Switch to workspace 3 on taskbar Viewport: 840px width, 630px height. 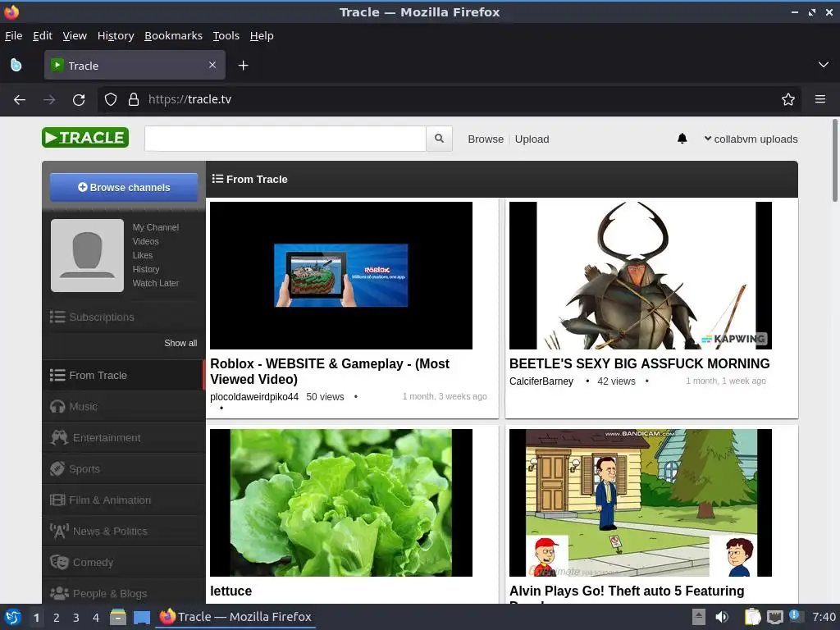[x=76, y=618]
